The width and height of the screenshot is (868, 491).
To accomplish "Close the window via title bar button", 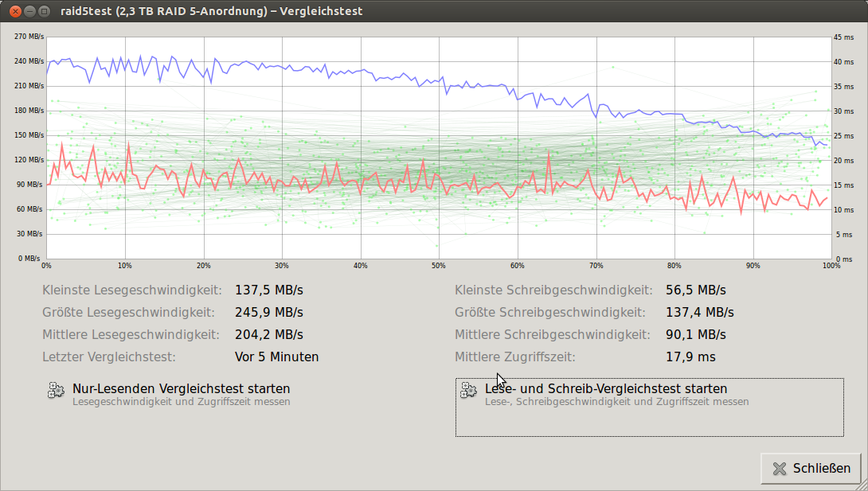I will coord(14,11).
